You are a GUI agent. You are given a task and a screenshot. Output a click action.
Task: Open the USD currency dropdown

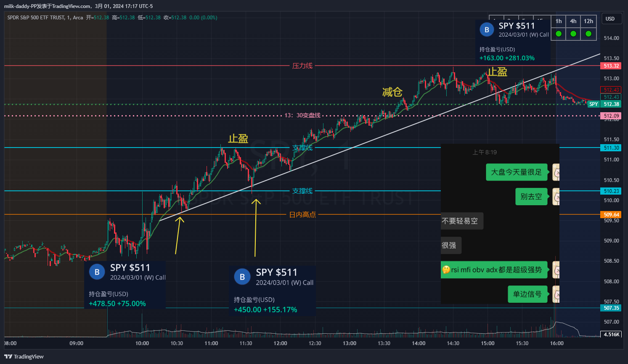tap(610, 19)
